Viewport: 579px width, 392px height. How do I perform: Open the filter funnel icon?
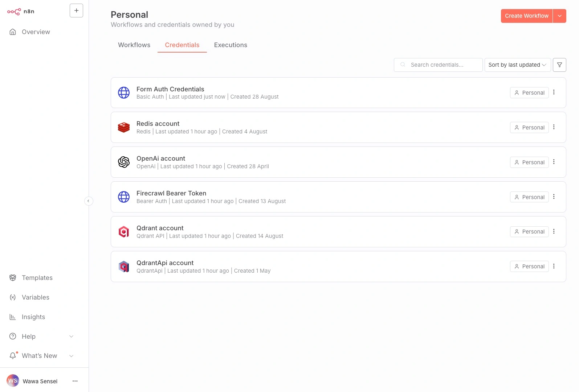(x=559, y=65)
